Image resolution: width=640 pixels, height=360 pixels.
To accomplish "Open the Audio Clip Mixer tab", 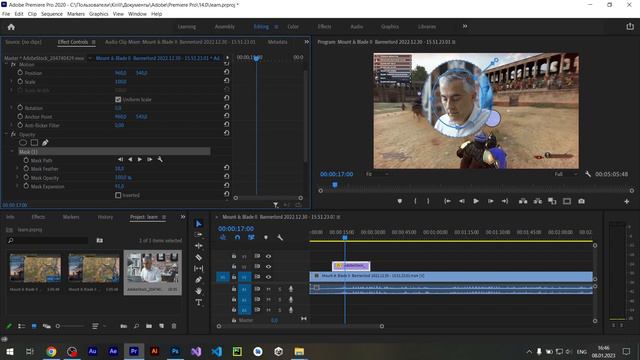I will tap(180, 42).
